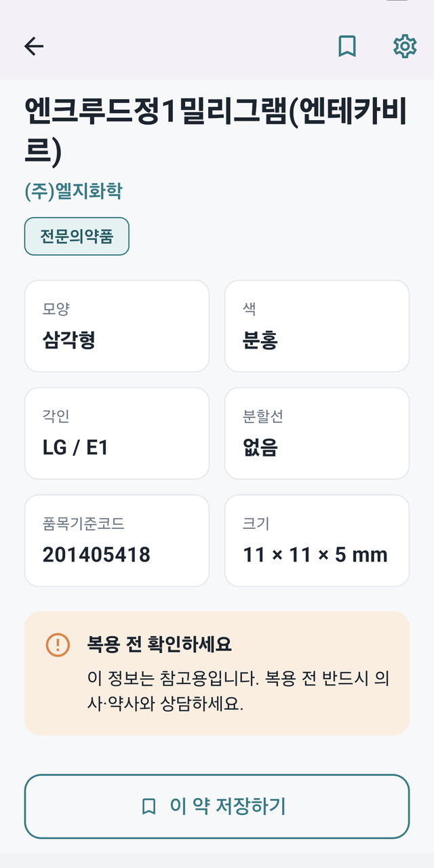The width and height of the screenshot is (434, 868).
Task: Tap the orange warning exclamation icon
Action: point(58,644)
